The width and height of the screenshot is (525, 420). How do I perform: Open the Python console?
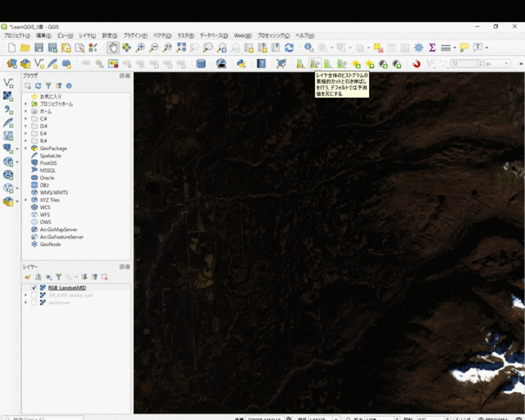(x=241, y=63)
